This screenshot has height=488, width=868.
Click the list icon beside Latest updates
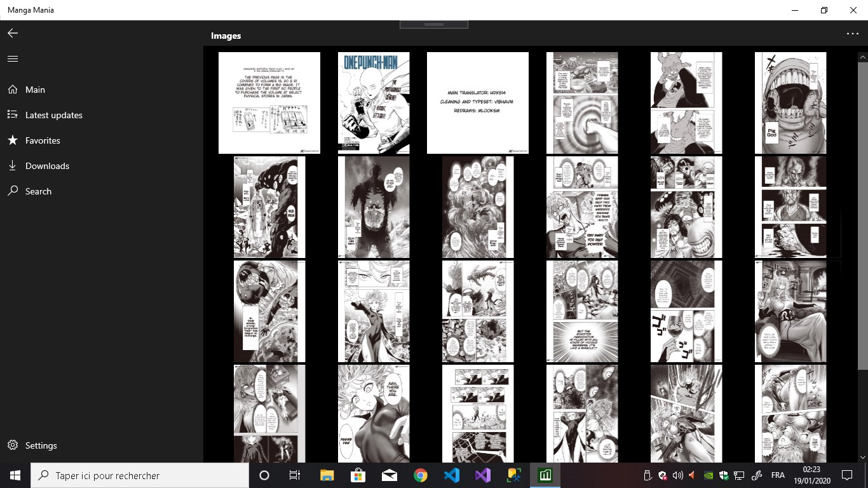point(13,115)
